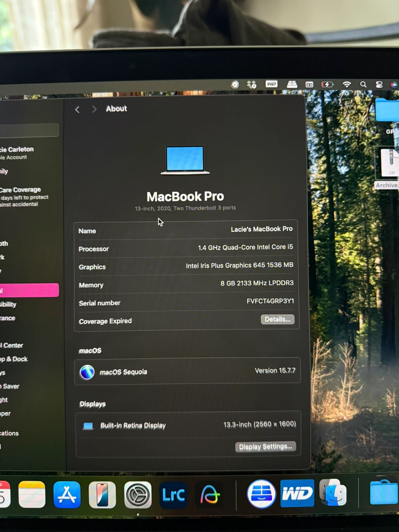Click serial number FVFCT4GRP3Y1

pos(270,301)
